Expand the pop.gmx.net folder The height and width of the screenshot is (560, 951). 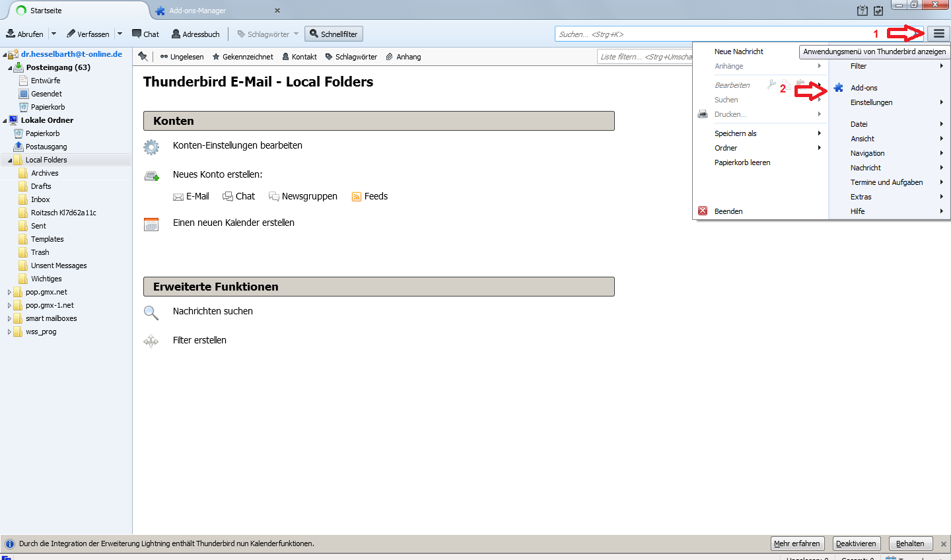click(x=9, y=292)
